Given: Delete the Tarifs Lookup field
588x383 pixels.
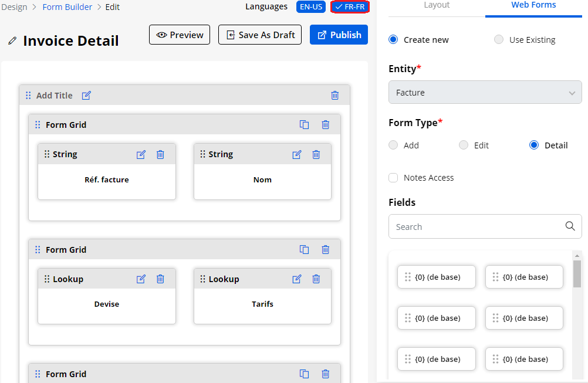Looking at the screenshot, I should [316, 279].
